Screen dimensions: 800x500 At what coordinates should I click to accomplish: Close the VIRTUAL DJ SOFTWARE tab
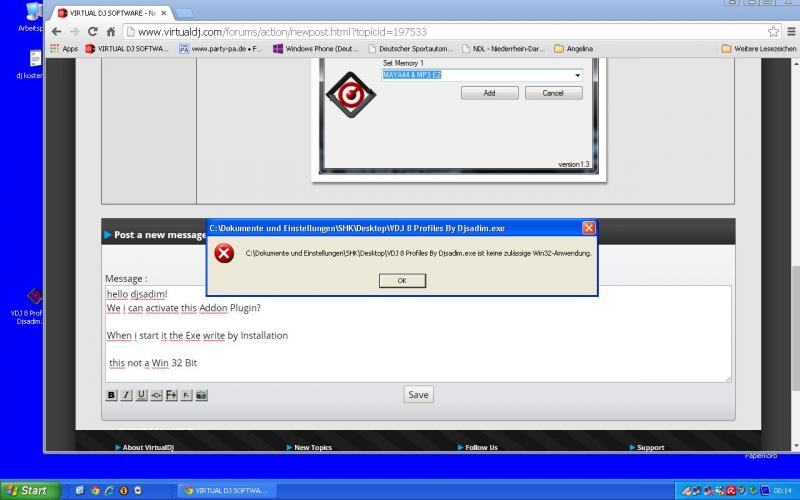(x=164, y=13)
